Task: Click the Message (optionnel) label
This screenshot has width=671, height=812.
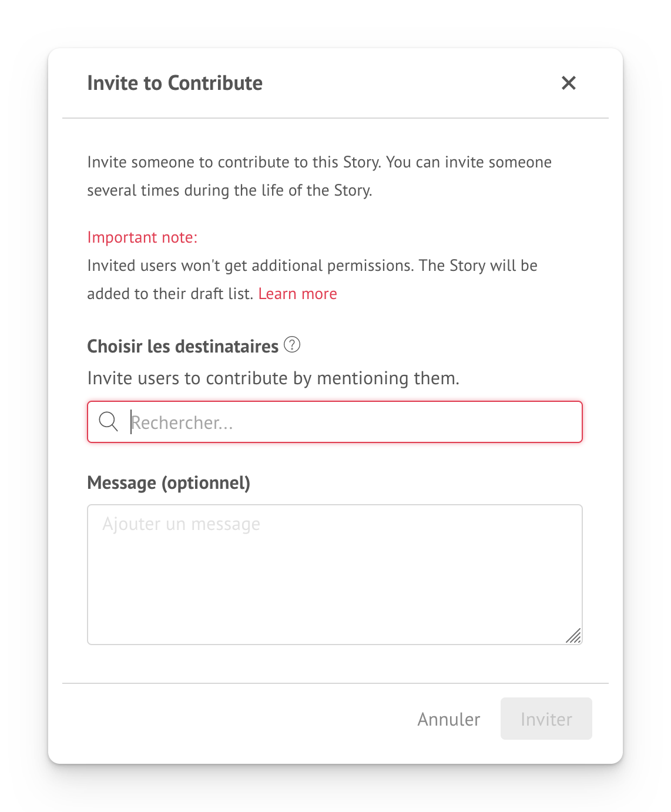Action: click(x=169, y=483)
